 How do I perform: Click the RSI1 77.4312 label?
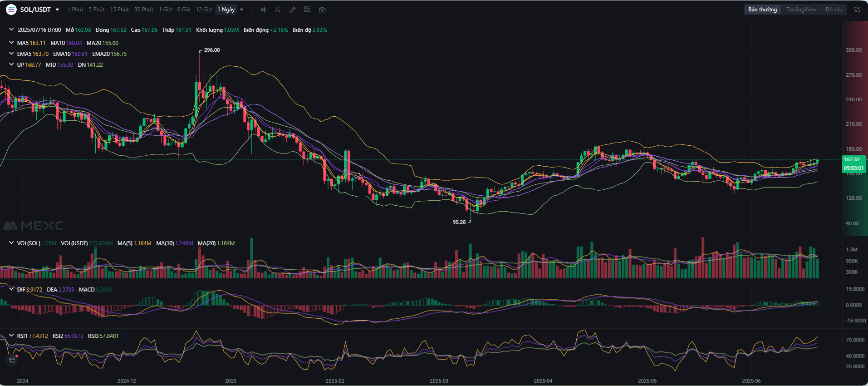coord(32,336)
